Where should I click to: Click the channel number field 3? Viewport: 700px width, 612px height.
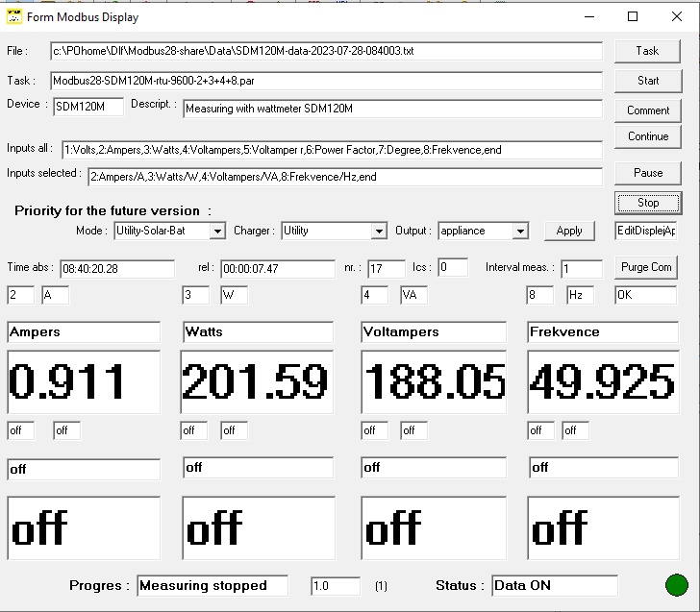tap(195, 295)
